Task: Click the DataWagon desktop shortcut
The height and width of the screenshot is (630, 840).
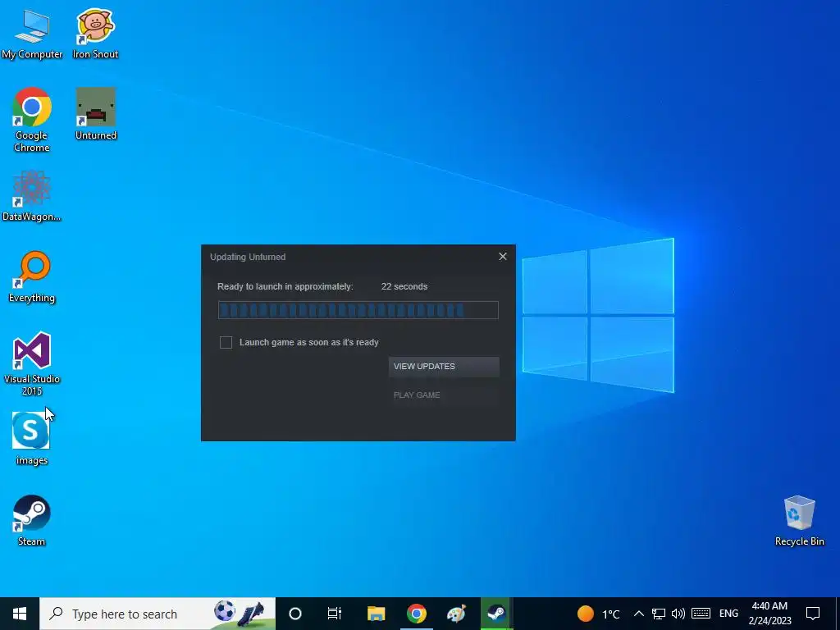Action: 32,196
